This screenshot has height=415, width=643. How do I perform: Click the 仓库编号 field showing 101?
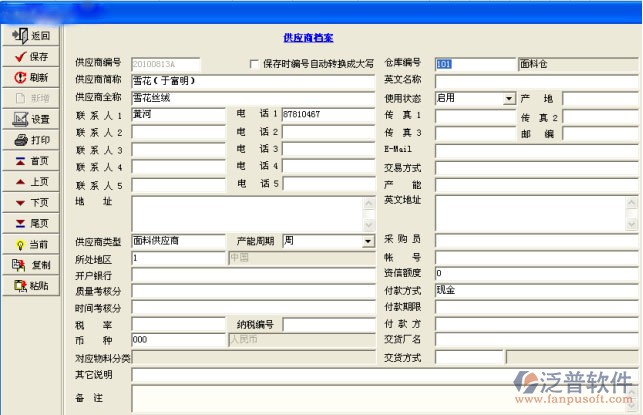pyautogui.click(x=475, y=64)
